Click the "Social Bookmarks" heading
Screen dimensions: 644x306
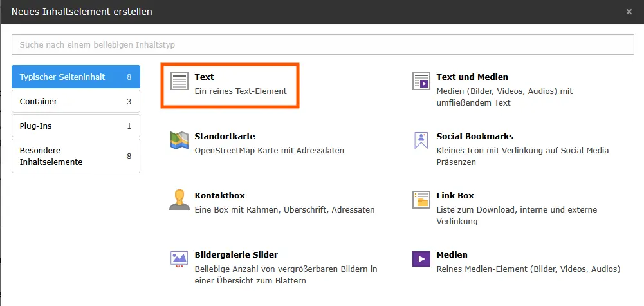click(x=475, y=137)
